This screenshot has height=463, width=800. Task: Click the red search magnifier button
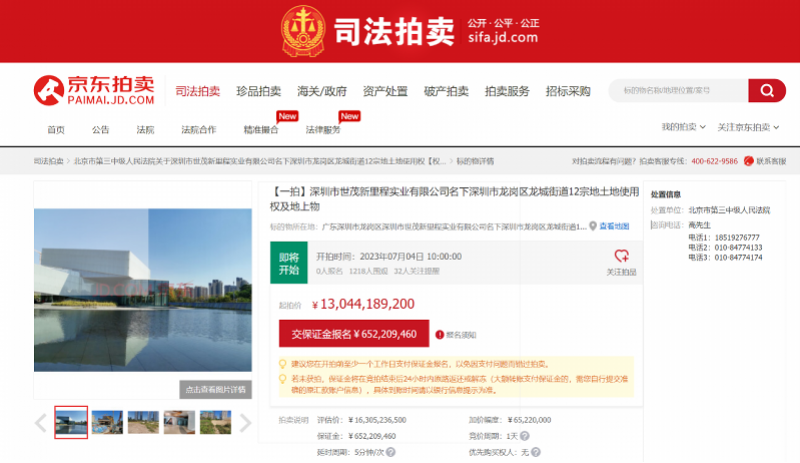[767, 90]
